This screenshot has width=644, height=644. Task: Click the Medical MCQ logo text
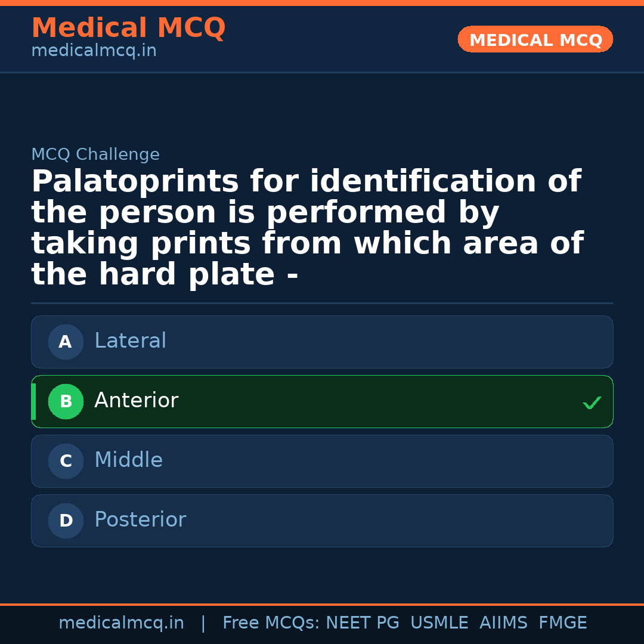tap(128, 27)
